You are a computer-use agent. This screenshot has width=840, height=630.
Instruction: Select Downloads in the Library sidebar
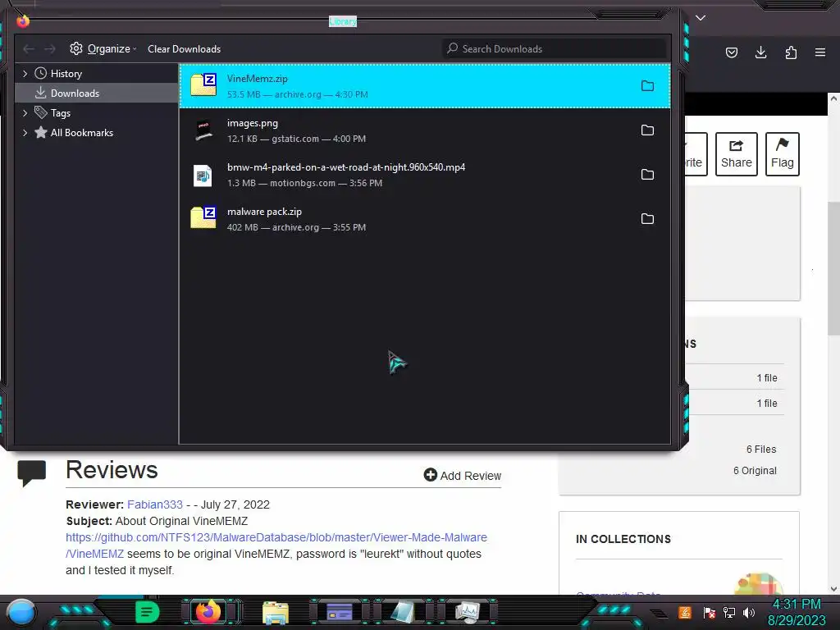click(x=97, y=94)
